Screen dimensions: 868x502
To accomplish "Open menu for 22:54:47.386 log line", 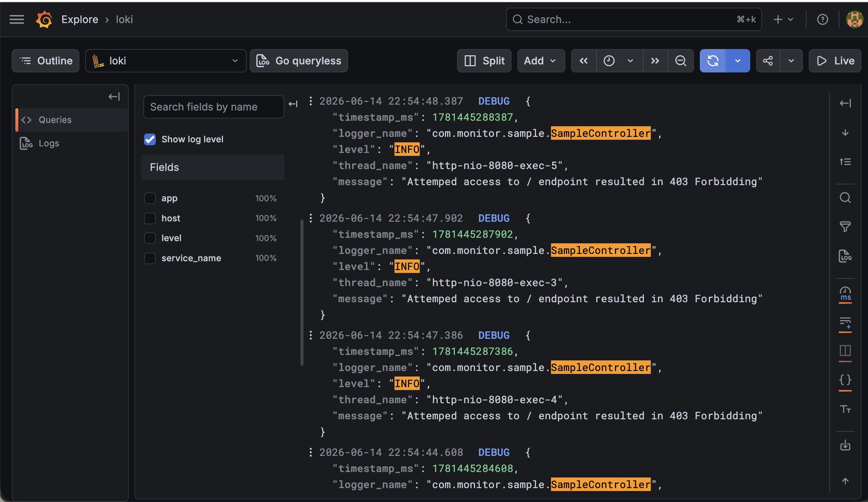I will [x=310, y=335].
